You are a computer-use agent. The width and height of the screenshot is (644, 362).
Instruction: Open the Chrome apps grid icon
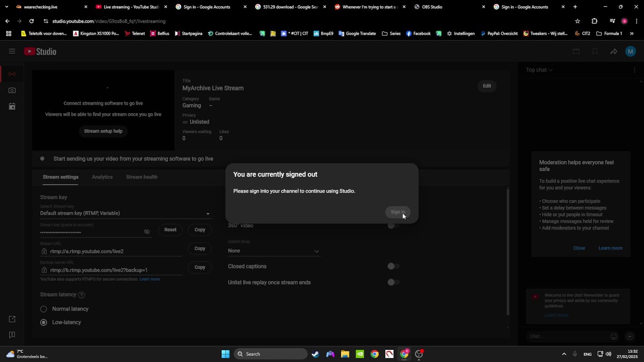(x=9, y=34)
